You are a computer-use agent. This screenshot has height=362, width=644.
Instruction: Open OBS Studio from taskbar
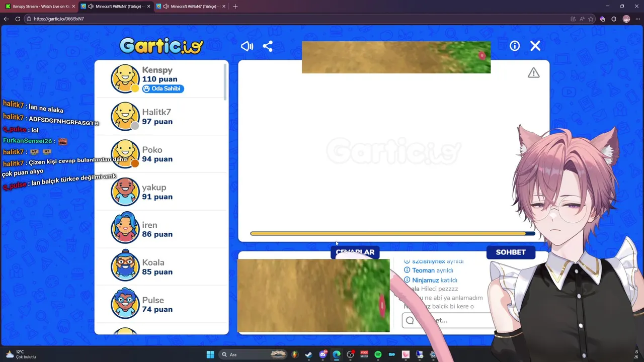click(x=351, y=354)
